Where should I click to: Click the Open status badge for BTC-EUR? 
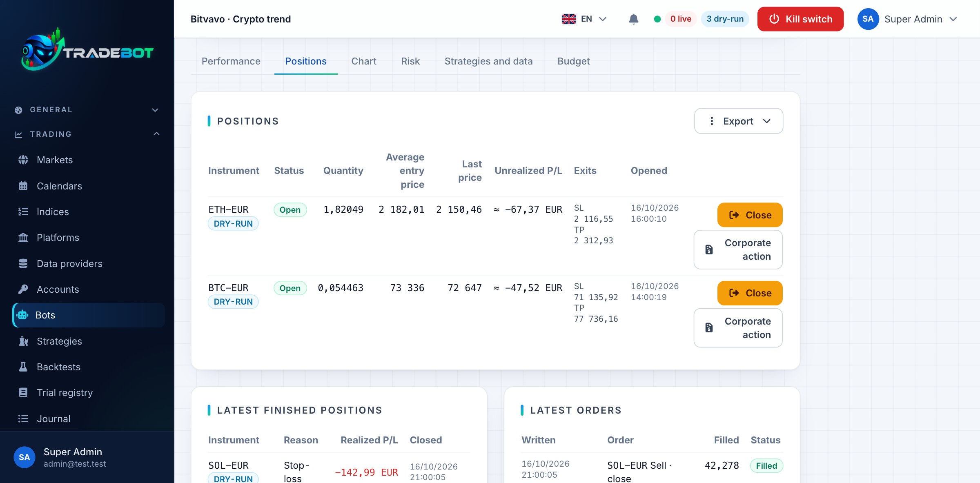(x=290, y=288)
